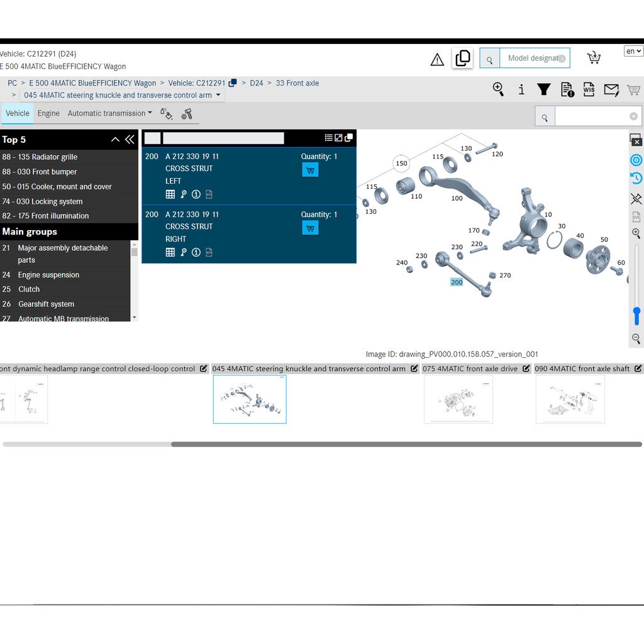The width and height of the screenshot is (644, 644).
Task: Clear the tab bar search field
Action: 634,116
